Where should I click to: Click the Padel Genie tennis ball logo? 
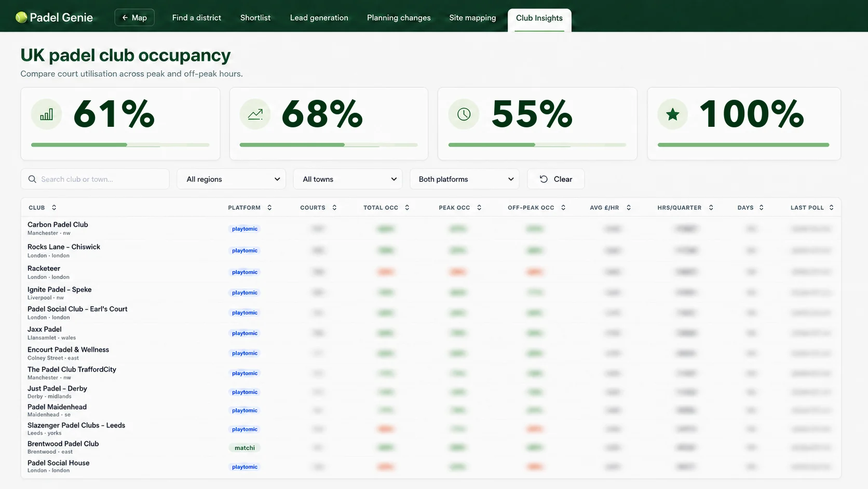pos(21,18)
